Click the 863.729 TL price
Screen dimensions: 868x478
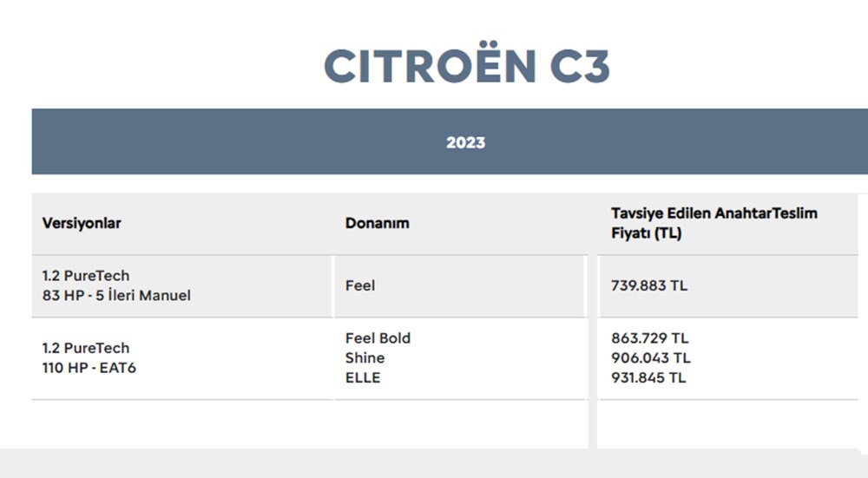pos(650,338)
